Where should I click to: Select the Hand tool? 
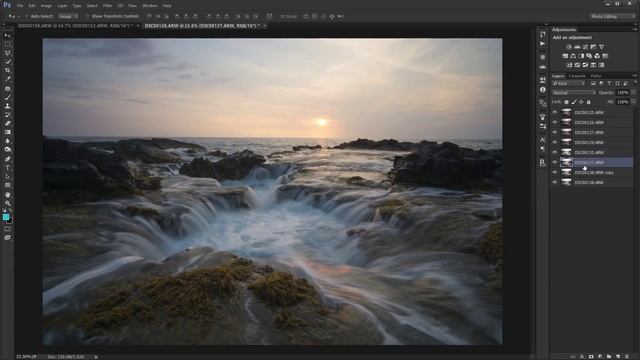[7, 194]
